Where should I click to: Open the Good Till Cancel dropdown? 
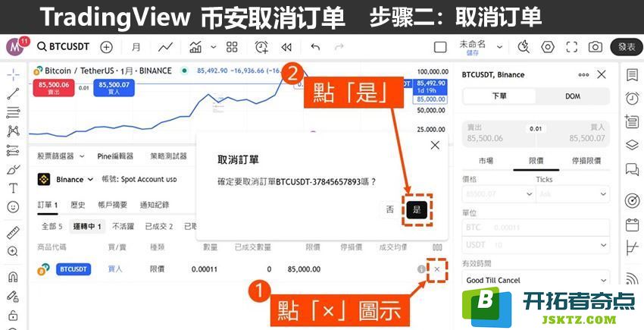[536, 280]
